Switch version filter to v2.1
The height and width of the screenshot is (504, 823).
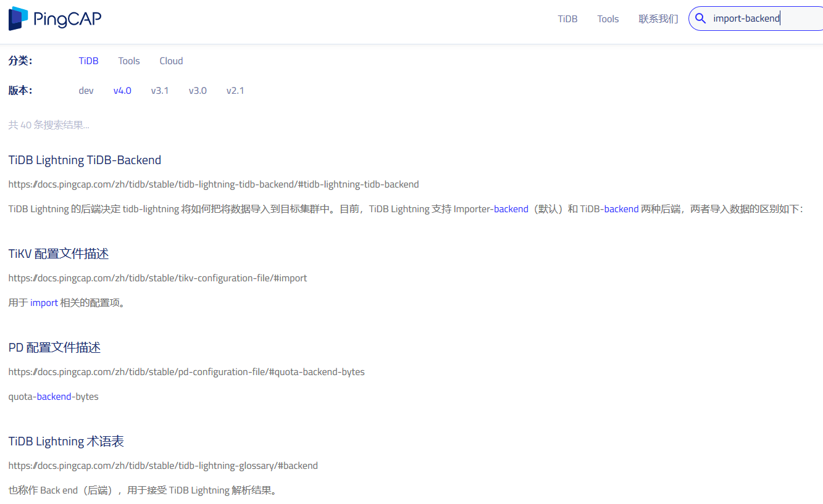(x=235, y=90)
